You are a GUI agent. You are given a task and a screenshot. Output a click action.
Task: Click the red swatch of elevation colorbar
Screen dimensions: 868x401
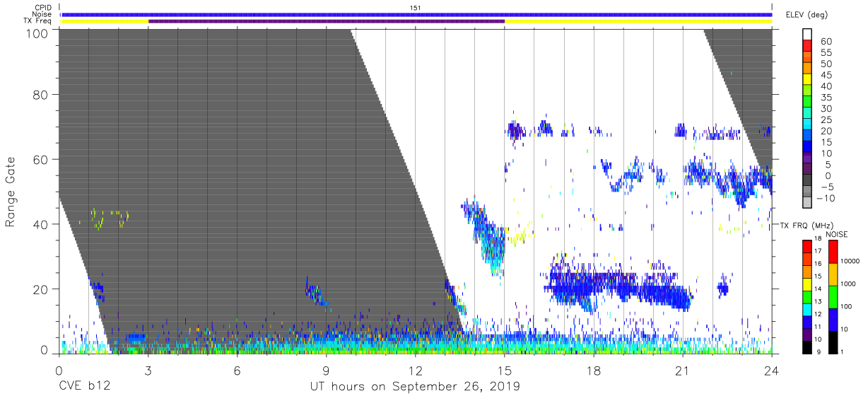point(807,45)
